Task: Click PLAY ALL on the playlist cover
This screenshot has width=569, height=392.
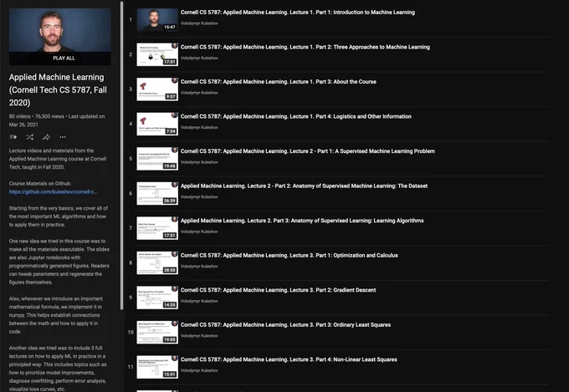Action: (64, 58)
